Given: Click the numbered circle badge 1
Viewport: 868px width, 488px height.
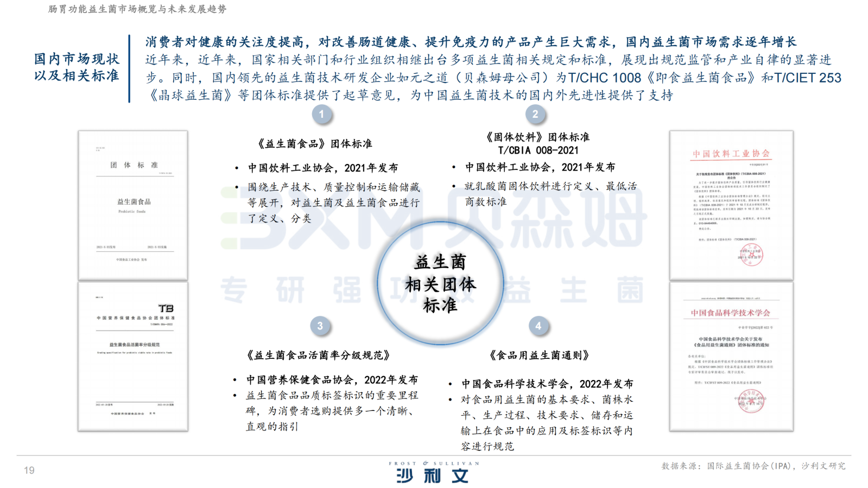Looking at the screenshot, I should coord(321,114).
